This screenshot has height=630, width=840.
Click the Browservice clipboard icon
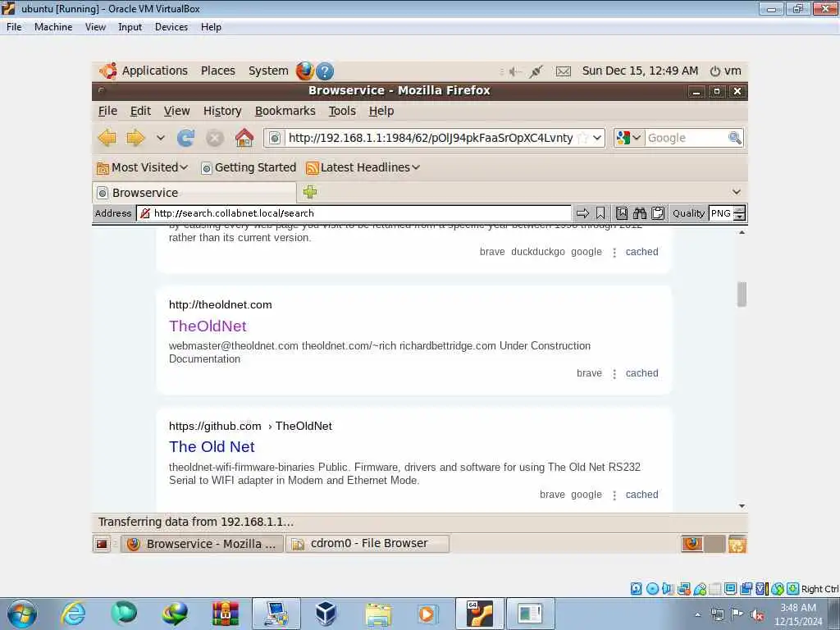tap(658, 213)
